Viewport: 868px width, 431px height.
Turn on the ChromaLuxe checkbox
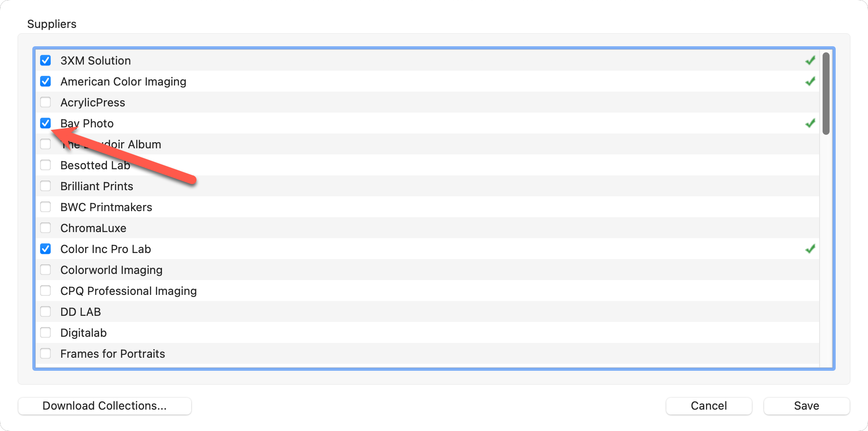[x=45, y=228]
